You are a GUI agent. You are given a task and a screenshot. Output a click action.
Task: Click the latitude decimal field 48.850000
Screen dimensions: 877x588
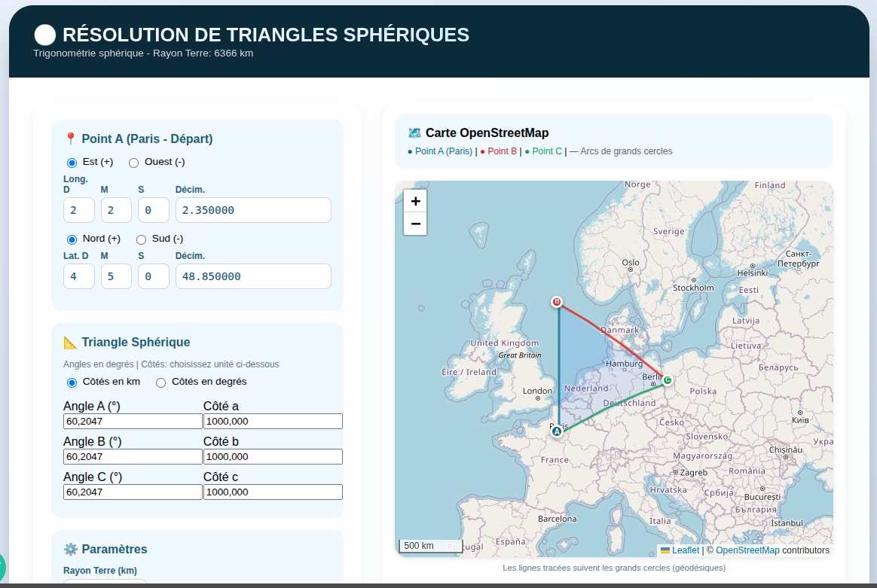point(253,276)
